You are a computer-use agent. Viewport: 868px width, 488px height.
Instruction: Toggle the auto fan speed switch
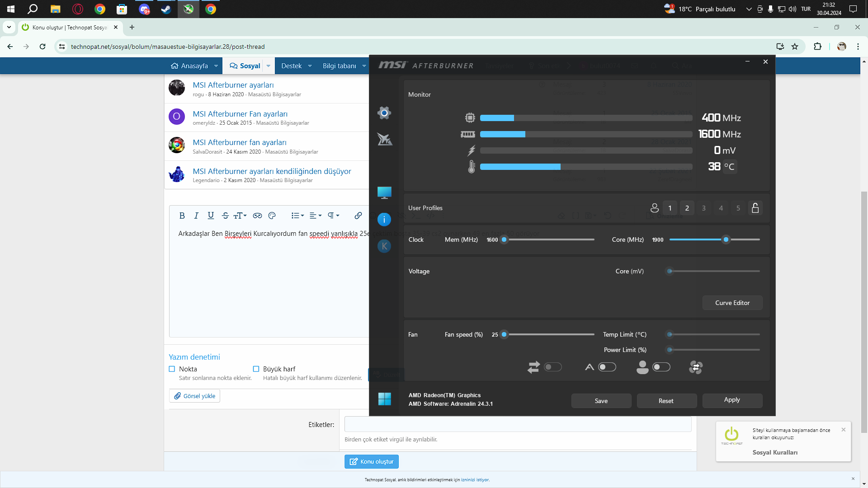[607, 367]
